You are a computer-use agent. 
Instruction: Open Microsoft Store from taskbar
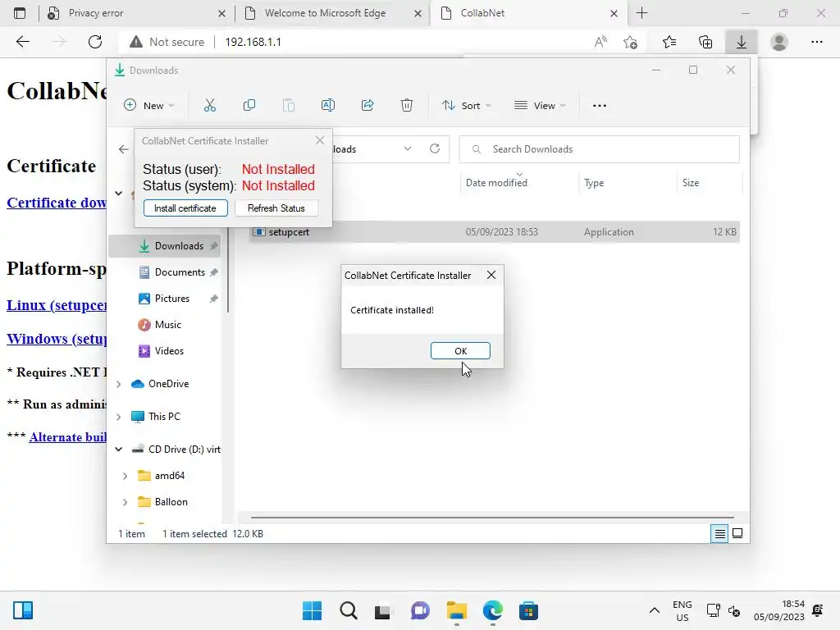[528, 610]
